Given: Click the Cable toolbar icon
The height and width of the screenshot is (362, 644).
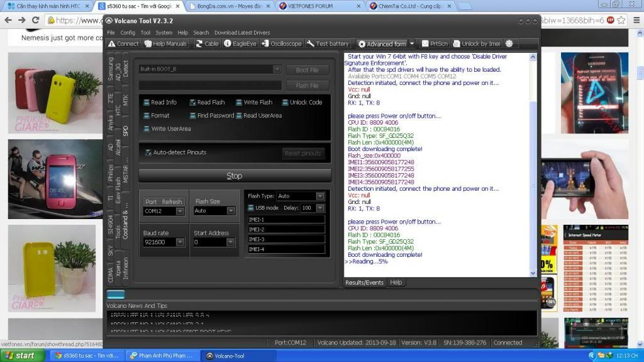Looking at the screenshot, I should tap(207, 43).
